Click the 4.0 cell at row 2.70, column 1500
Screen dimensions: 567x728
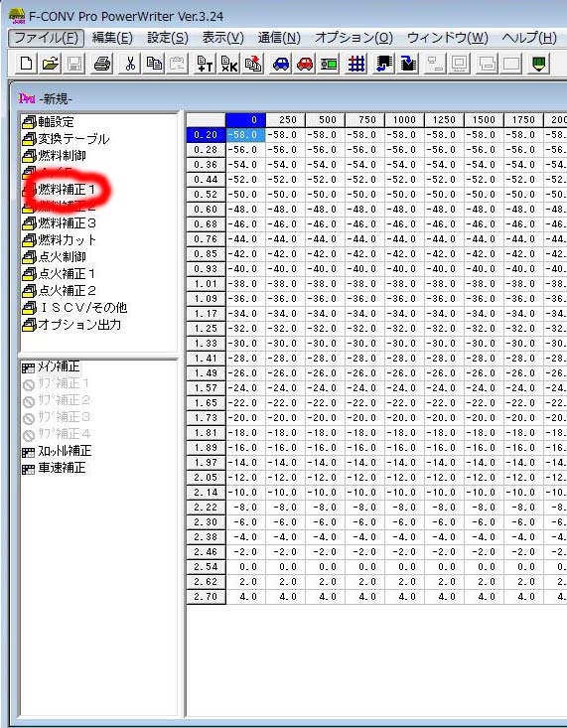tap(484, 596)
